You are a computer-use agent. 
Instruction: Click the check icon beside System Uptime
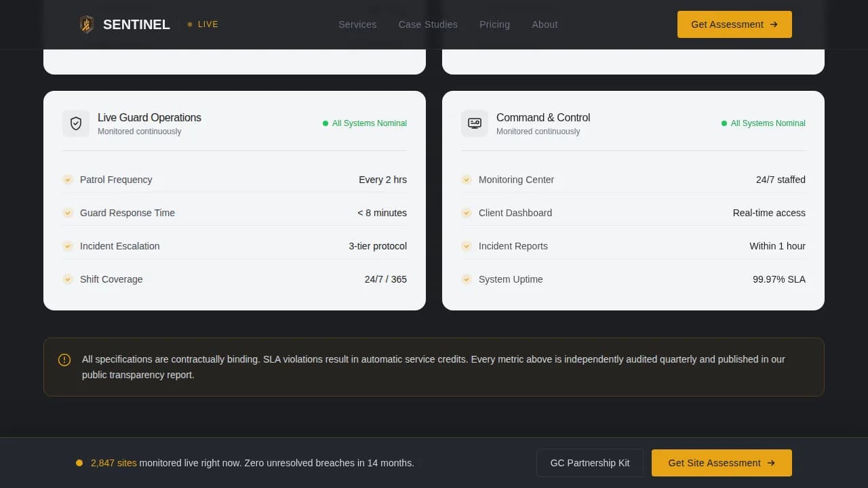click(x=467, y=279)
